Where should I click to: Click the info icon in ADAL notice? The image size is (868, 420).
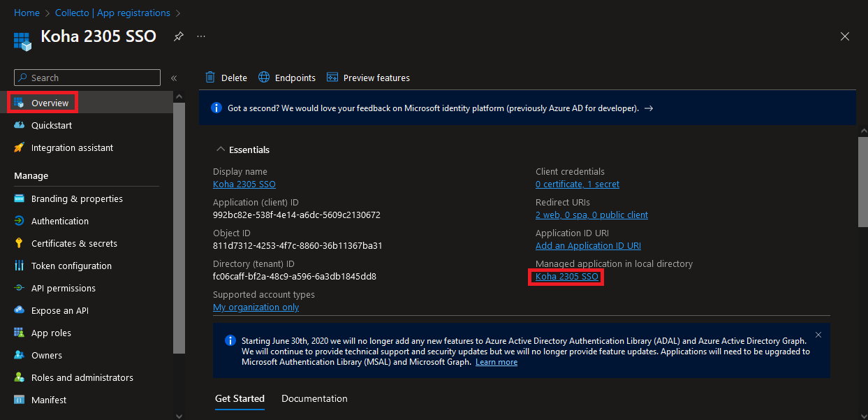[230, 340]
